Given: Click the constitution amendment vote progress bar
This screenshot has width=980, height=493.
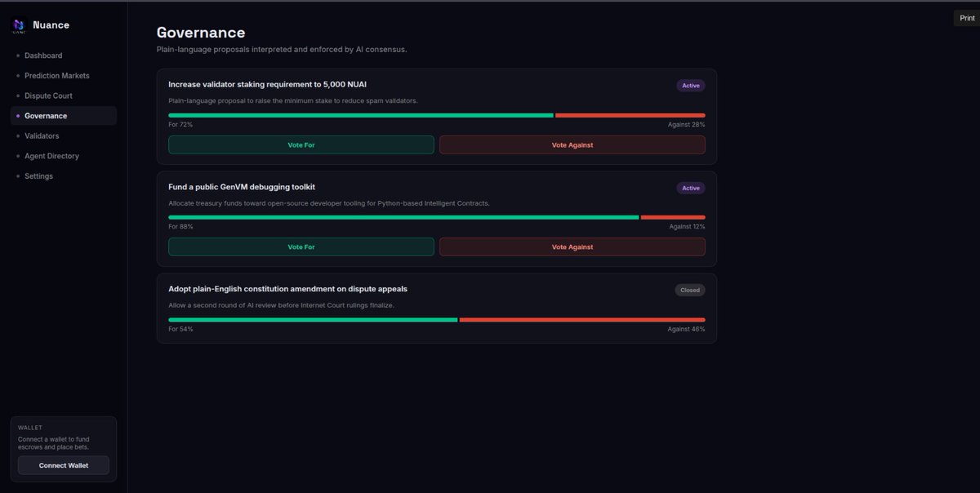Looking at the screenshot, I should click(x=437, y=319).
